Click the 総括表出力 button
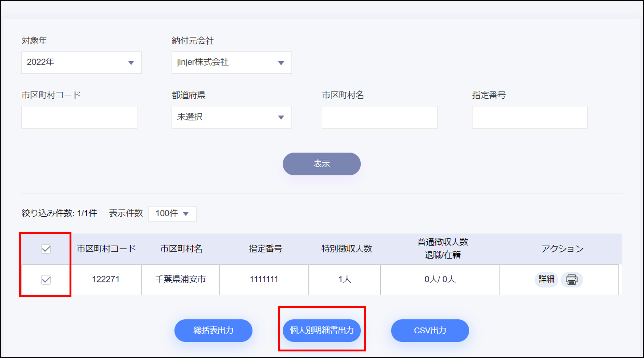644x358 pixels. pyautogui.click(x=213, y=330)
